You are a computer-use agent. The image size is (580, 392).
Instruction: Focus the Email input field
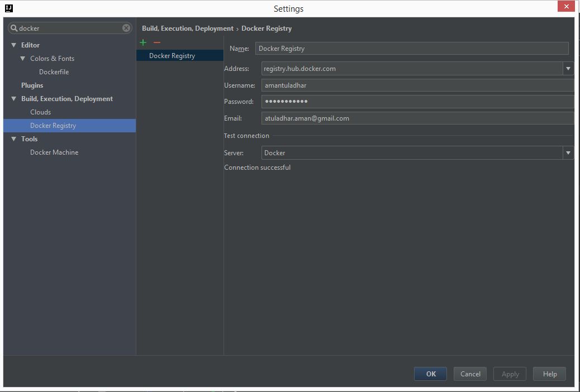[417, 118]
